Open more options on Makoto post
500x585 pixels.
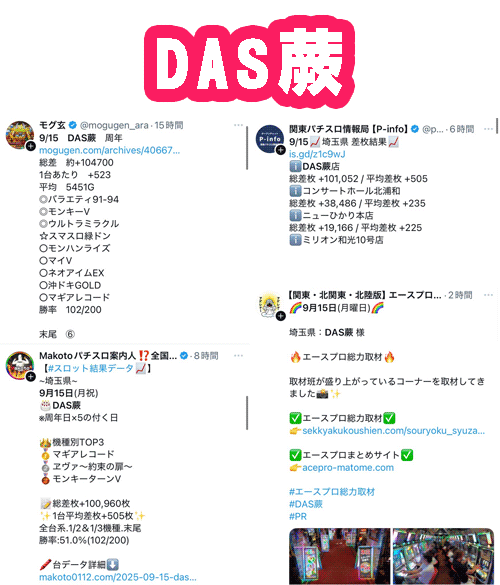238,356
